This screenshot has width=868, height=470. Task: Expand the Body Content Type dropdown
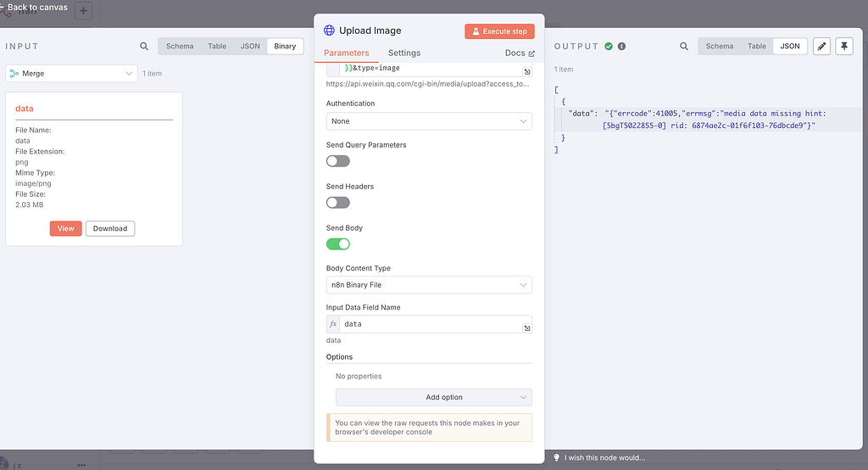pyautogui.click(x=429, y=285)
